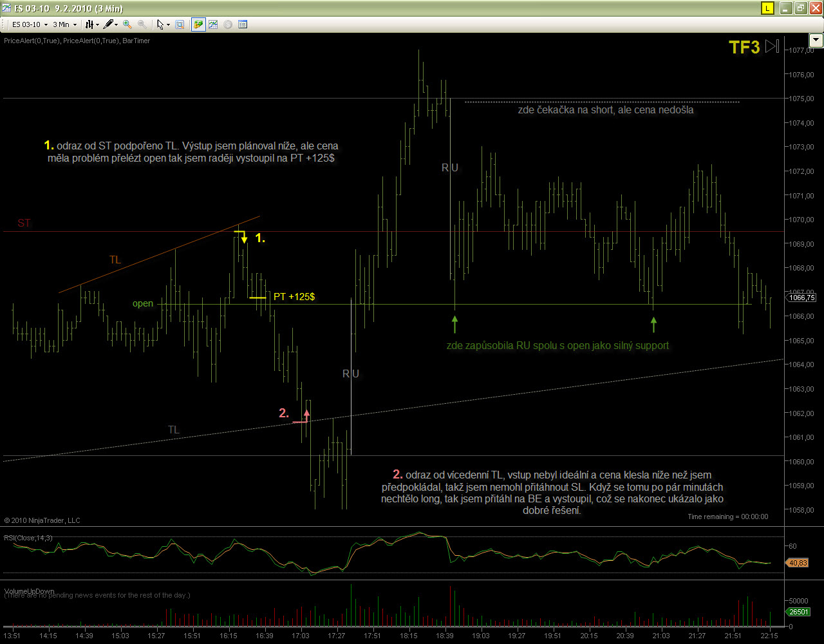This screenshot has width=824, height=644.
Task: Click the 18:15 time axis label
Action: coord(409,636)
